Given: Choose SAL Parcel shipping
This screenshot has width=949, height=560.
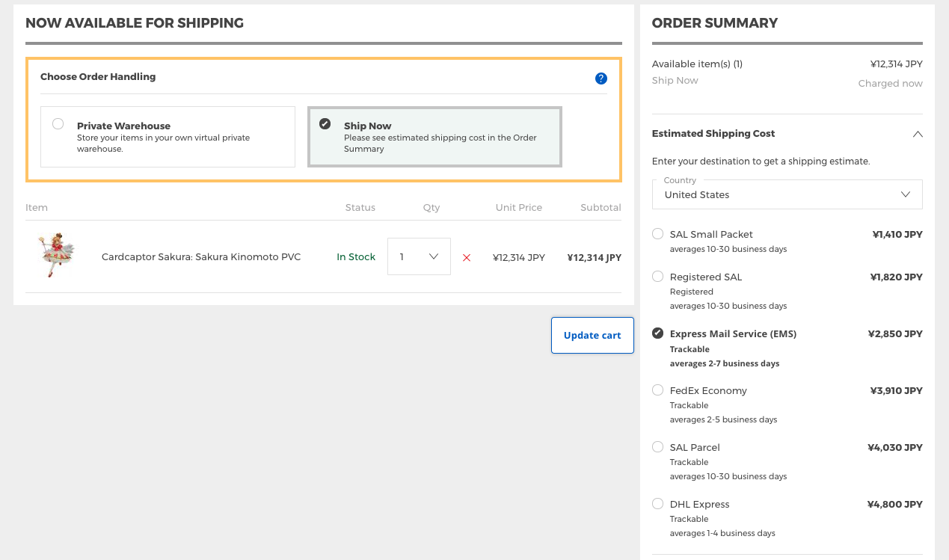Looking at the screenshot, I should [657, 447].
